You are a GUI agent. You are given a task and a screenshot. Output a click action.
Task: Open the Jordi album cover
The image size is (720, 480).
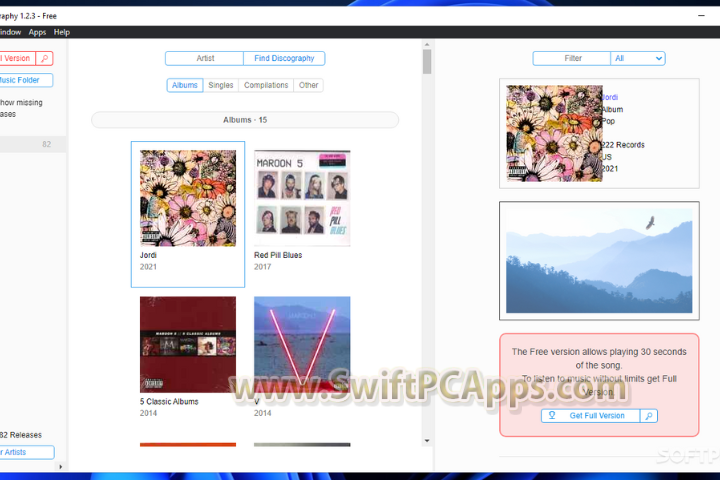[188, 198]
